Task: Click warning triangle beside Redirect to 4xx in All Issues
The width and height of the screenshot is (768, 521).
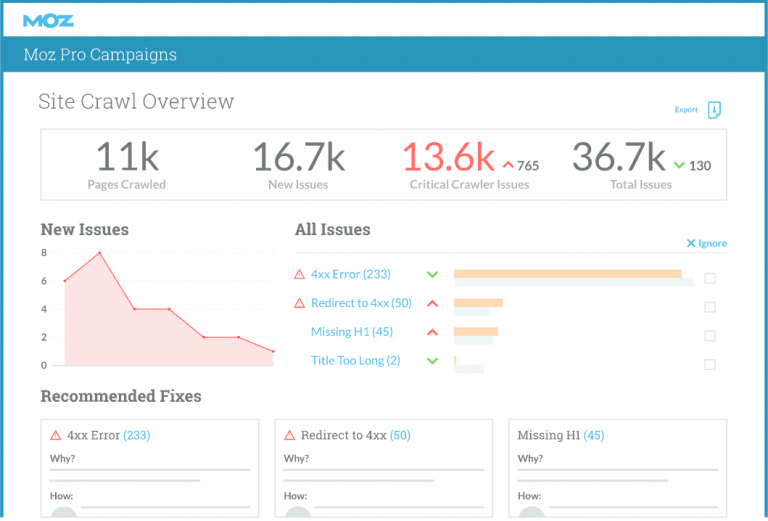Action: tap(299, 304)
